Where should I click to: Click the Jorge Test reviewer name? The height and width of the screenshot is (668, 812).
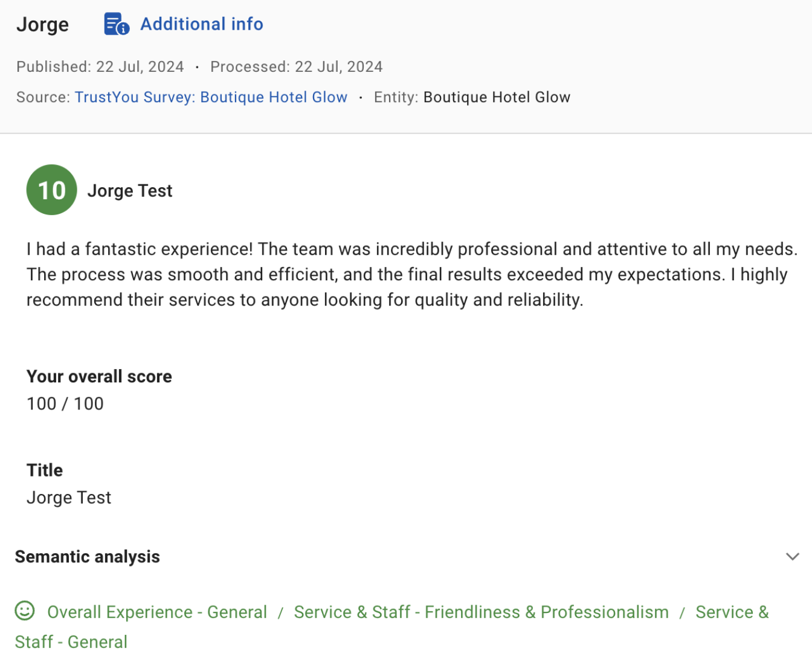pos(130,191)
